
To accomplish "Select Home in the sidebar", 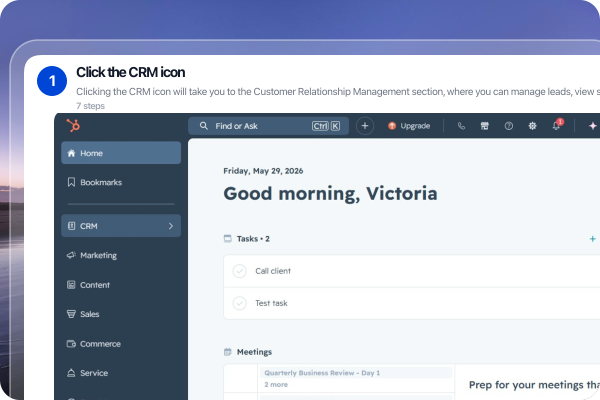I will (121, 153).
